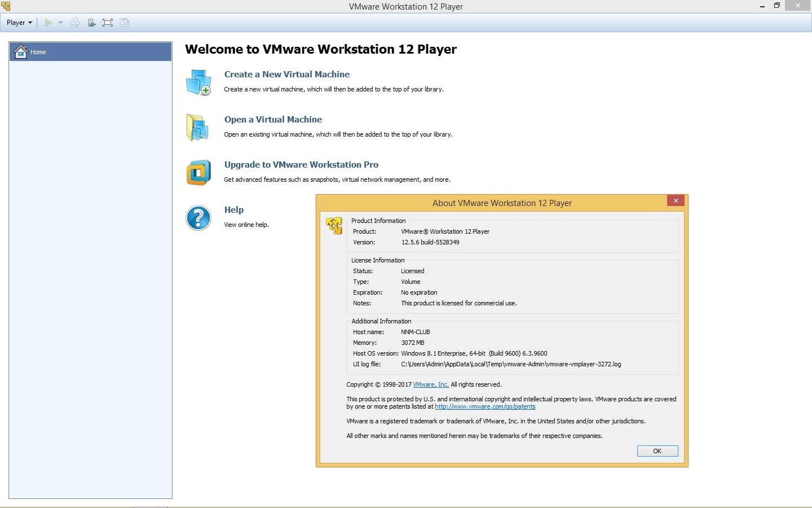
Task: Click the Host OS version value text
Action: coord(474,353)
